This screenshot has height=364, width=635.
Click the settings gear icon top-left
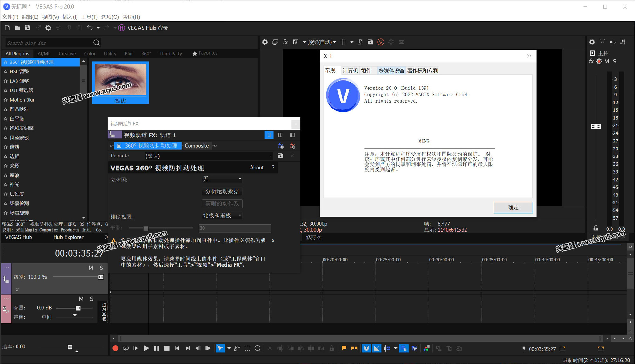click(48, 28)
